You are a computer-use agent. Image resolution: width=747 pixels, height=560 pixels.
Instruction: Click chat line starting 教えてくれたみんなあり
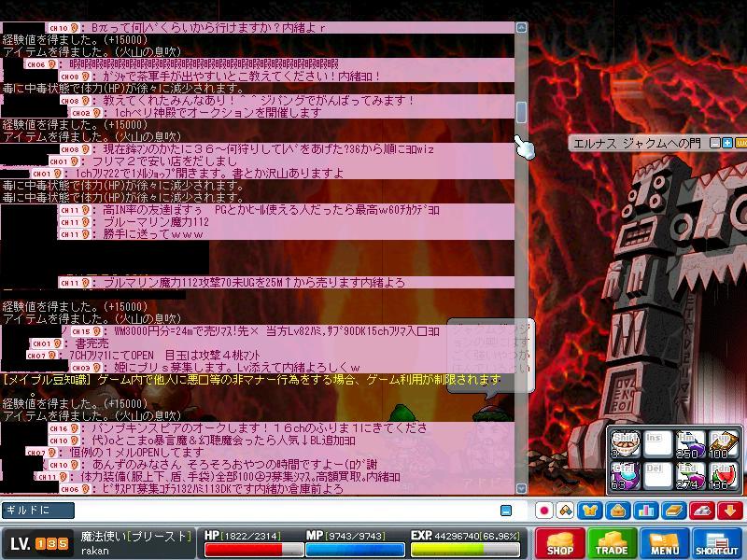[259, 101]
